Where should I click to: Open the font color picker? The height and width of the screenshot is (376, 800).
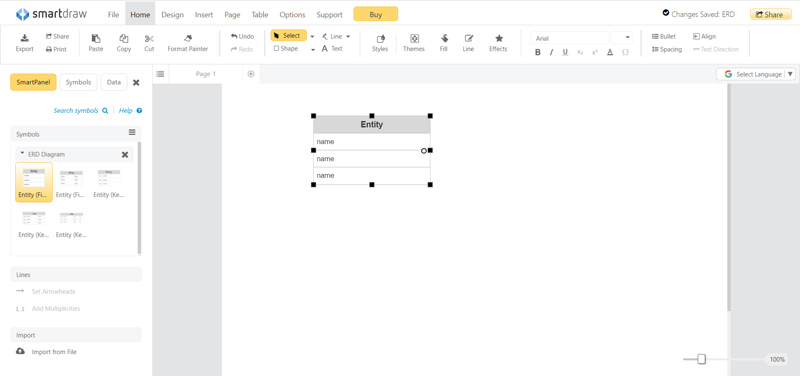(x=610, y=52)
